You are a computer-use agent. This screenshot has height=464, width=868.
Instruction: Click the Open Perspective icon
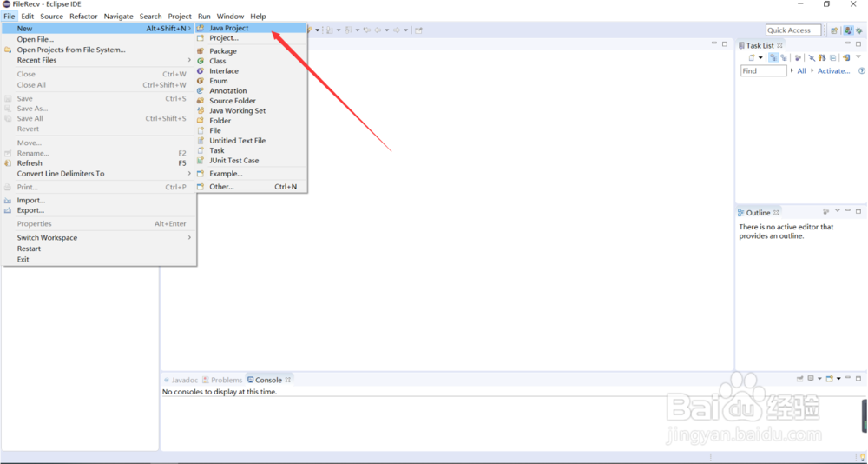(834, 30)
